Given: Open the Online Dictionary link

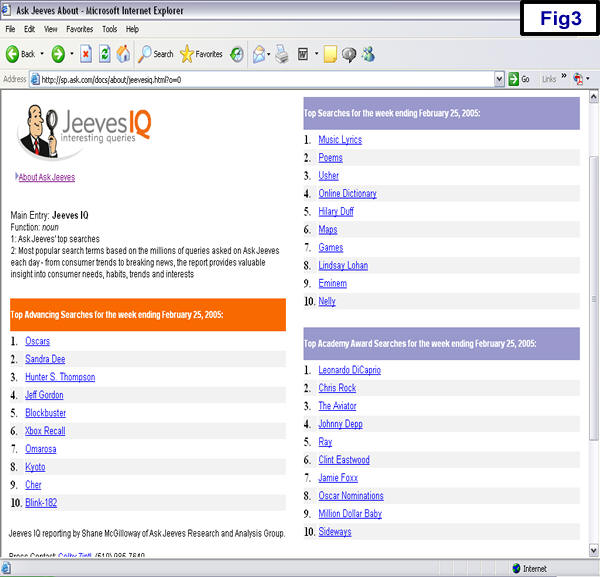Looking at the screenshot, I should tap(347, 194).
